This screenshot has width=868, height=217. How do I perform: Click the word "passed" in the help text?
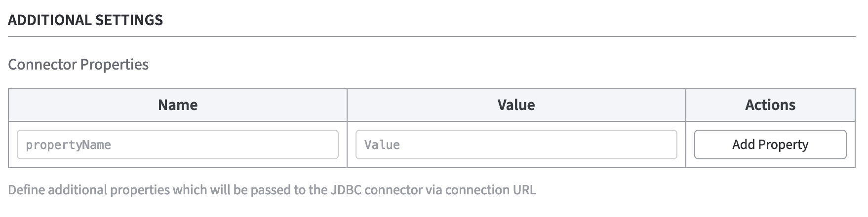point(271,190)
